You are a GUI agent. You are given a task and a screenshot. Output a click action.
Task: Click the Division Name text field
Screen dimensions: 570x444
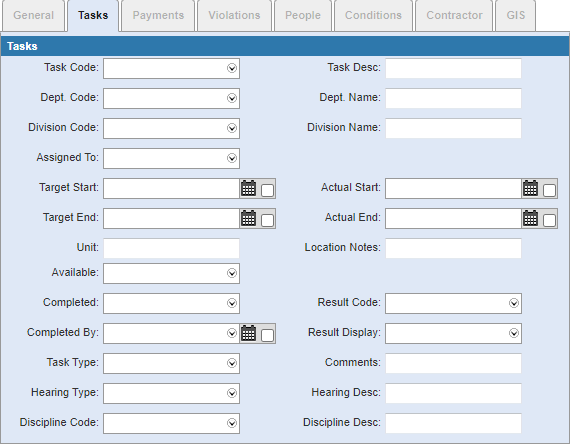coord(453,128)
